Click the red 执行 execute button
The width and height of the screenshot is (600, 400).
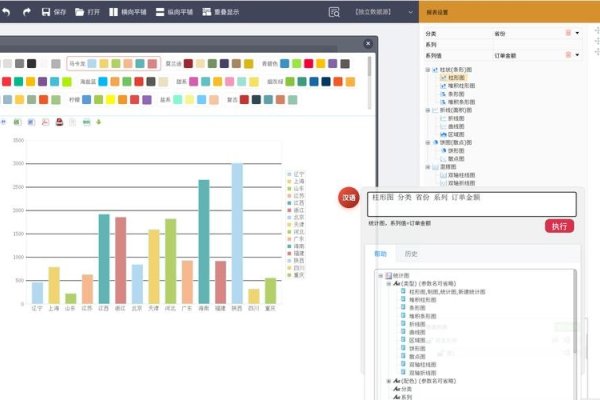559,226
